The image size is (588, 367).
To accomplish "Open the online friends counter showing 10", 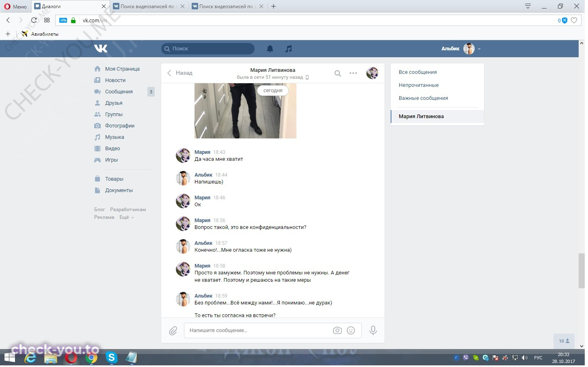I will [x=564, y=341].
